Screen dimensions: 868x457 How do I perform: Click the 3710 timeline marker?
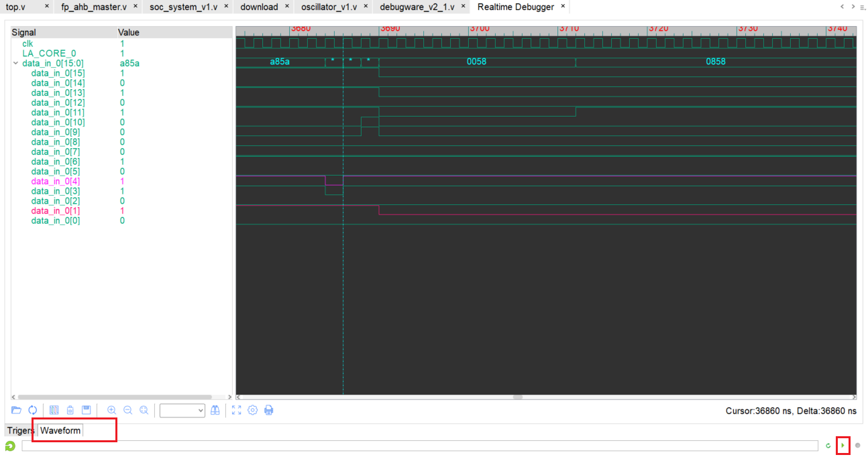pos(569,29)
